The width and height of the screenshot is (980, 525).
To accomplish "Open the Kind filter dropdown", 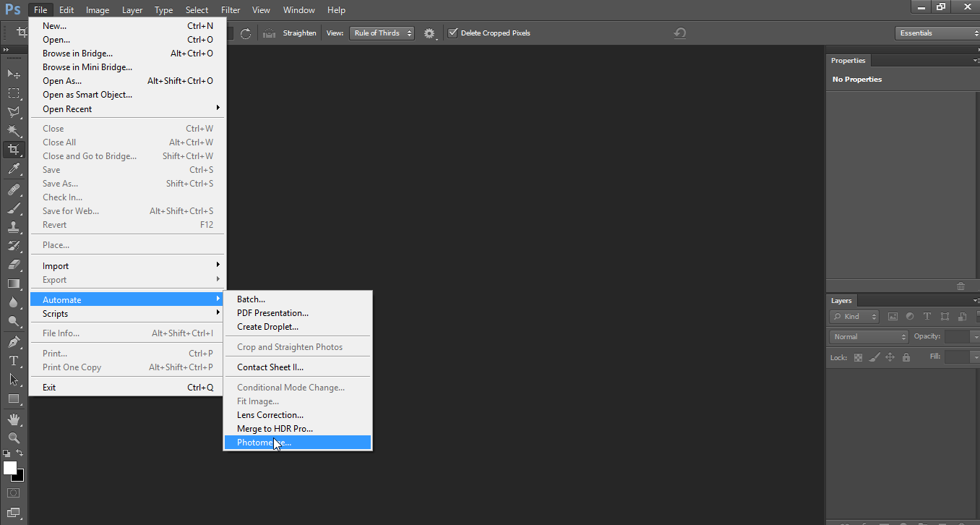I will pyautogui.click(x=854, y=317).
